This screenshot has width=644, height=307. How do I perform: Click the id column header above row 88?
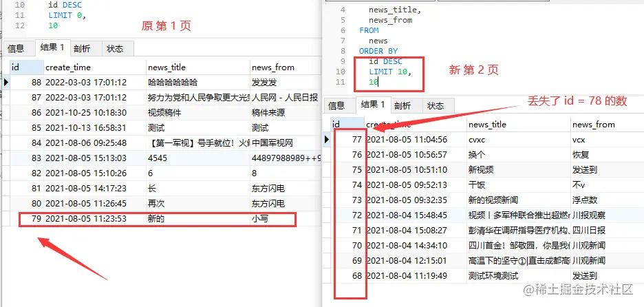(x=27, y=67)
